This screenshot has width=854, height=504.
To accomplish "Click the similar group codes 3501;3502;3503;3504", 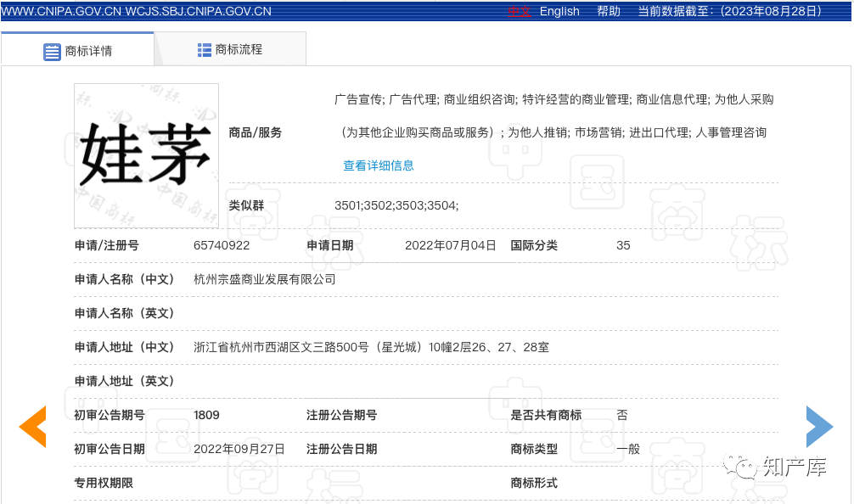I will (x=396, y=205).
